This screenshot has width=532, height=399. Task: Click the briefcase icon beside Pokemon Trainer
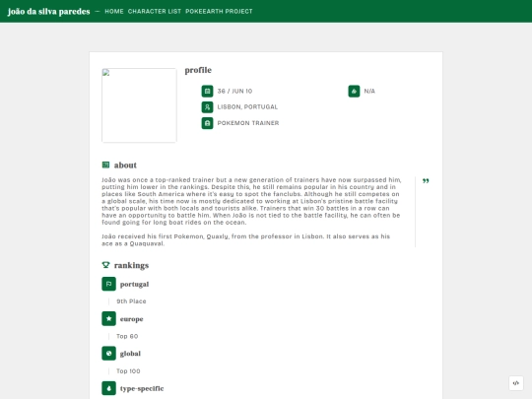[207, 123]
